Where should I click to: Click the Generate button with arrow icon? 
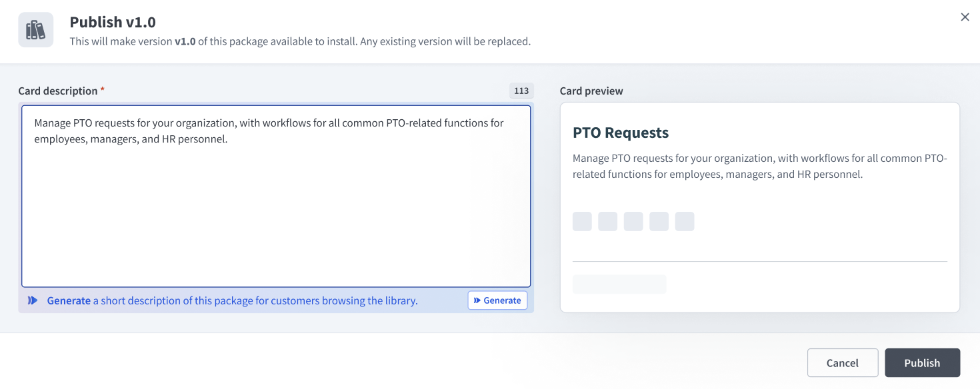click(497, 300)
